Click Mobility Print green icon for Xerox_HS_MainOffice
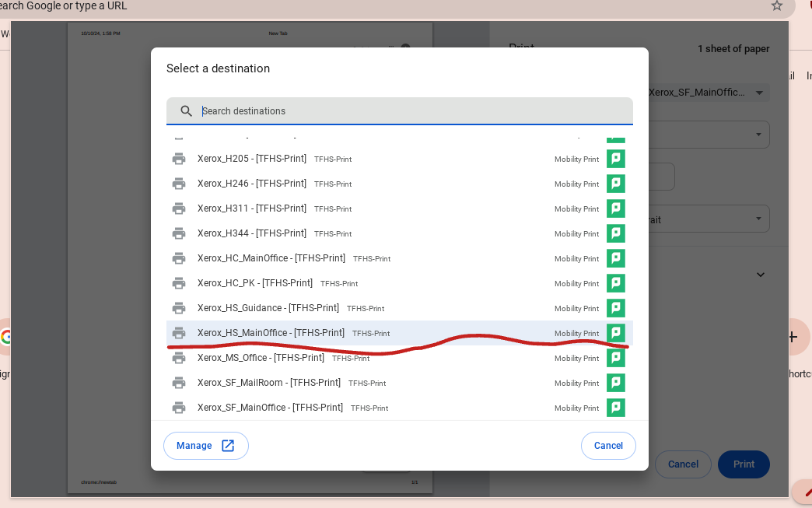 (616, 332)
